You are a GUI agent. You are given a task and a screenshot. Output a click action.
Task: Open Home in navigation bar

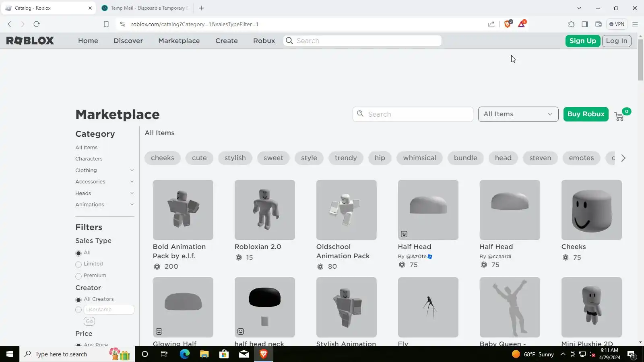point(88,41)
